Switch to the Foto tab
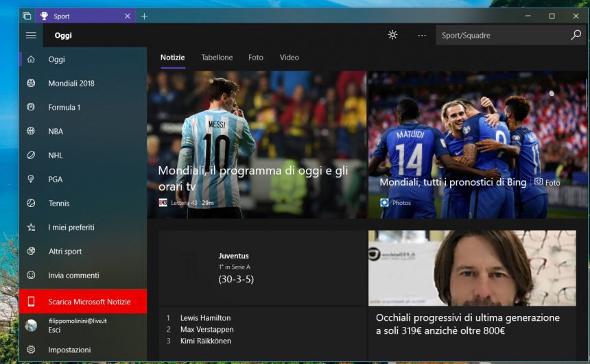The image size is (590, 364). (255, 58)
